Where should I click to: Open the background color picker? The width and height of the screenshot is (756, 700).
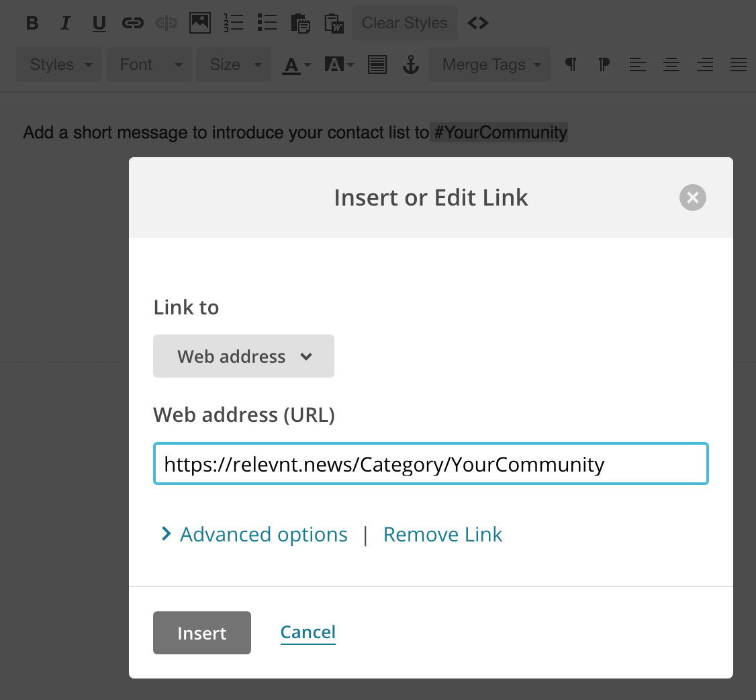[339, 64]
